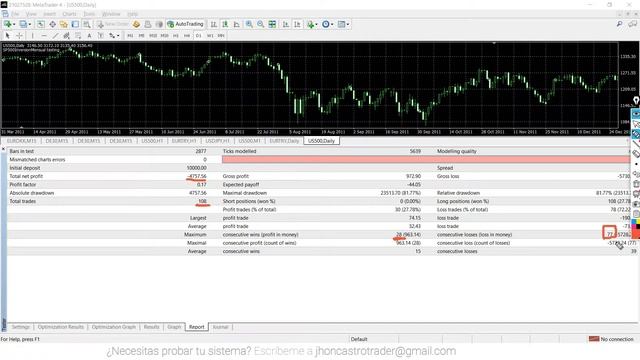
Task: Expand the Profiles dropdown arrow
Action: click(x=30, y=24)
